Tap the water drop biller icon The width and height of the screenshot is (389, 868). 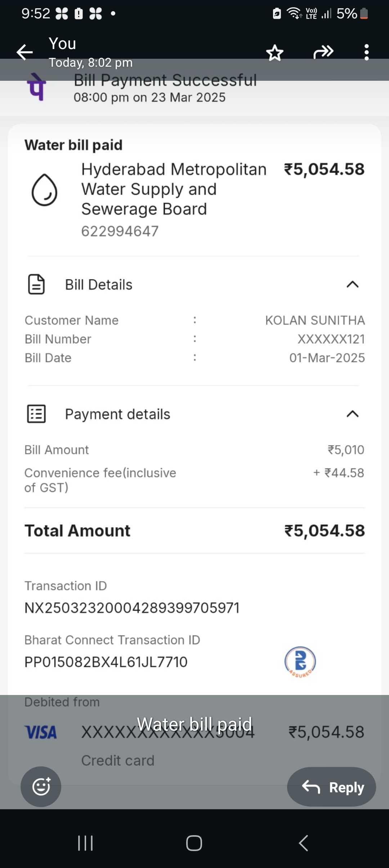(44, 190)
